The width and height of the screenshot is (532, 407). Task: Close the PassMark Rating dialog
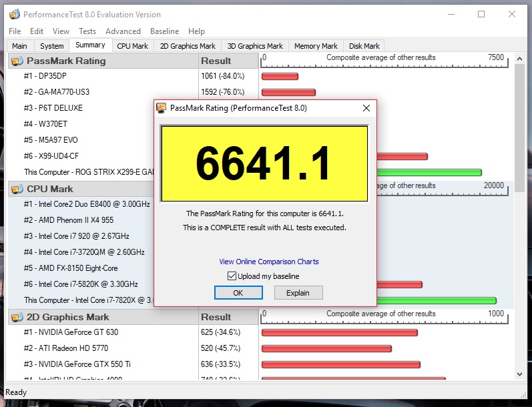(366, 108)
